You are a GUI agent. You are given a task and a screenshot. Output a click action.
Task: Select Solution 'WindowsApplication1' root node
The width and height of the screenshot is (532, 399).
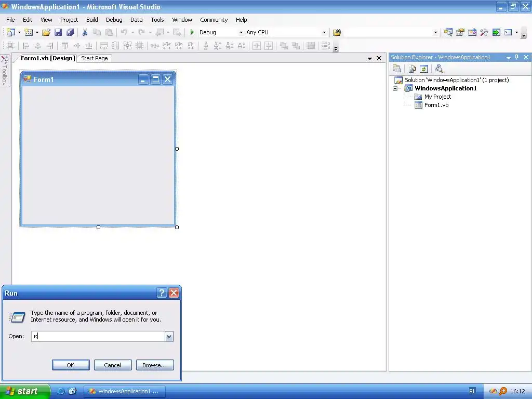pos(452,80)
